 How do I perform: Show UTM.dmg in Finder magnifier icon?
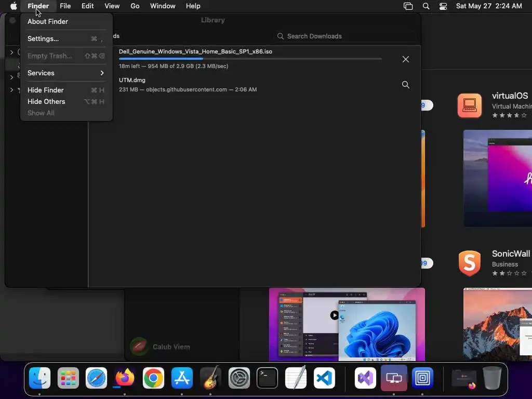point(405,85)
